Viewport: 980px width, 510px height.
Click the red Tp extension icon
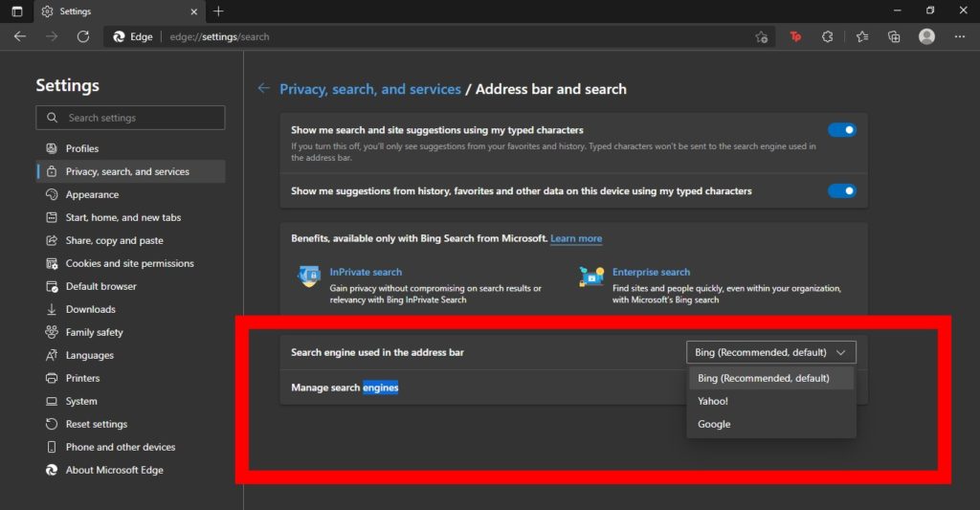click(795, 37)
